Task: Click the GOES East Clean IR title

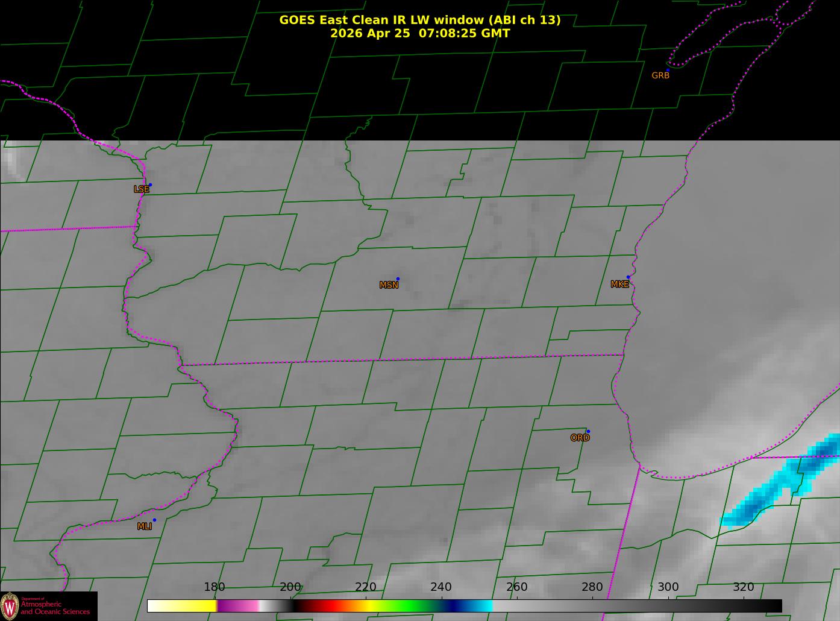Action: pyautogui.click(x=419, y=20)
